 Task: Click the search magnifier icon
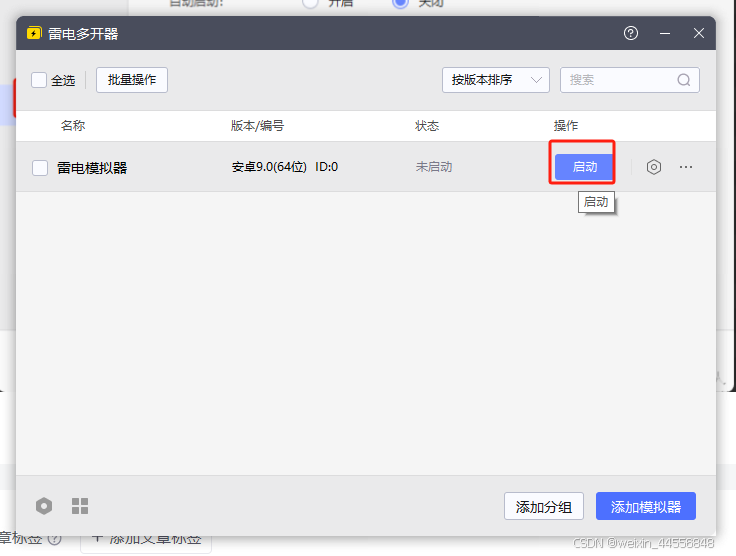coord(683,80)
